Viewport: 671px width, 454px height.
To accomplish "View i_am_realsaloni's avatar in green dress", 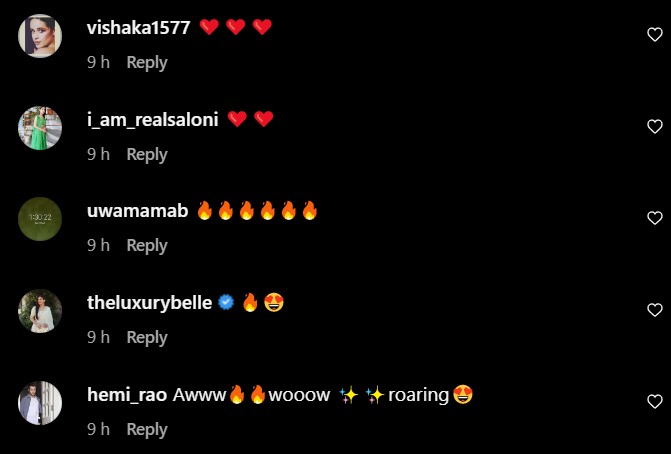I will [40, 128].
